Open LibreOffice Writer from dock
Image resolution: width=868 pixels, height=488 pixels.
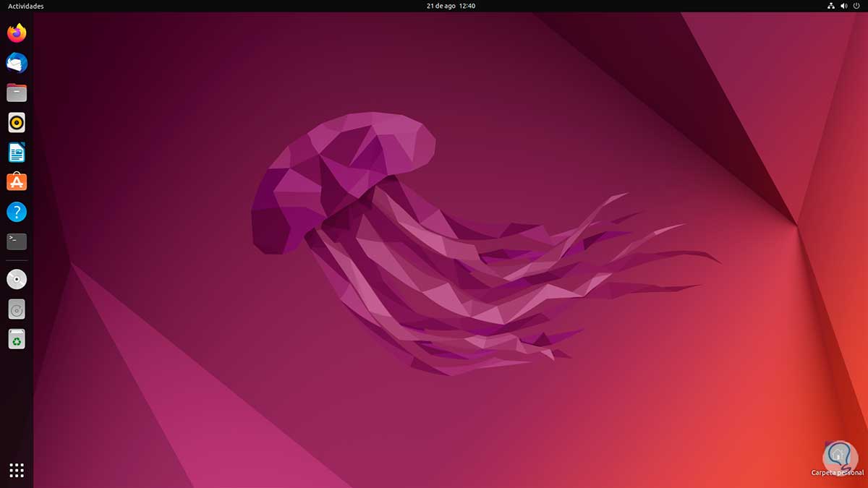pos(17,152)
